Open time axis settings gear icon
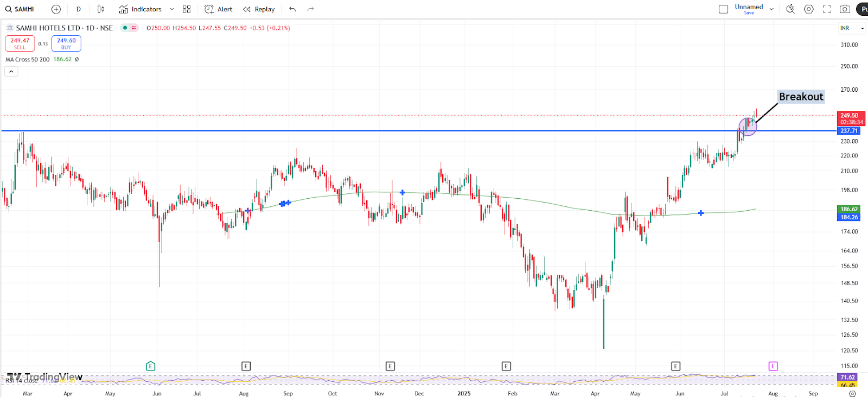The width and height of the screenshot is (868, 397). click(x=852, y=394)
